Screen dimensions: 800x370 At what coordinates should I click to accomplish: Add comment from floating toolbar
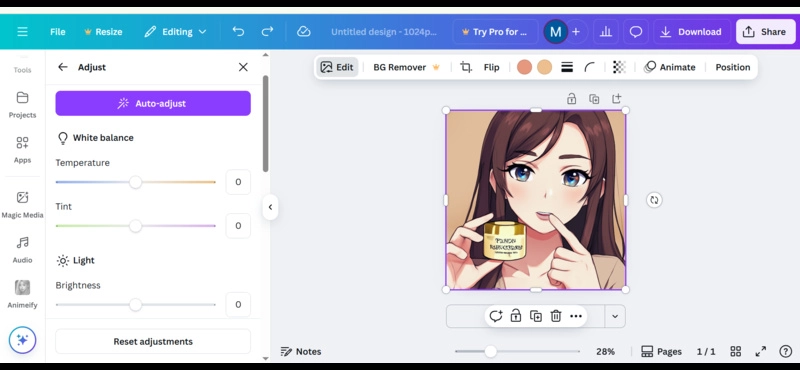tap(495, 316)
